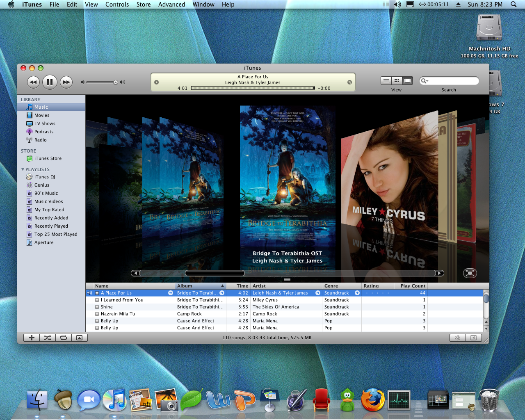This screenshot has height=420, width=525.
Task: Open the File menu
Action: (54, 5)
